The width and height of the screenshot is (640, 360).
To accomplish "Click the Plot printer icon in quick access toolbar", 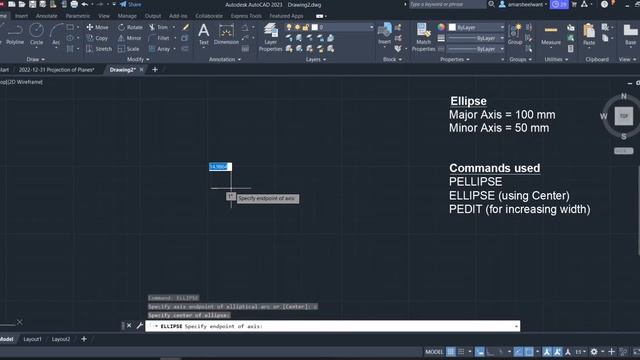I will tap(74, 4).
